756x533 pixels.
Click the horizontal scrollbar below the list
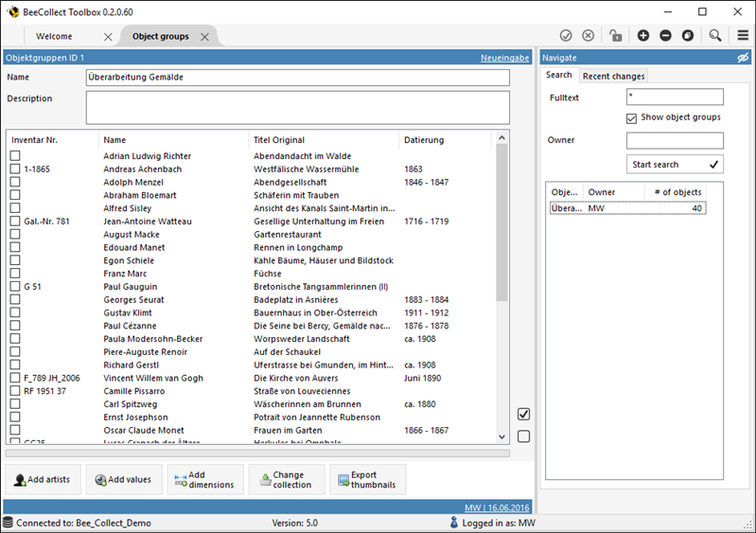(257, 453)
